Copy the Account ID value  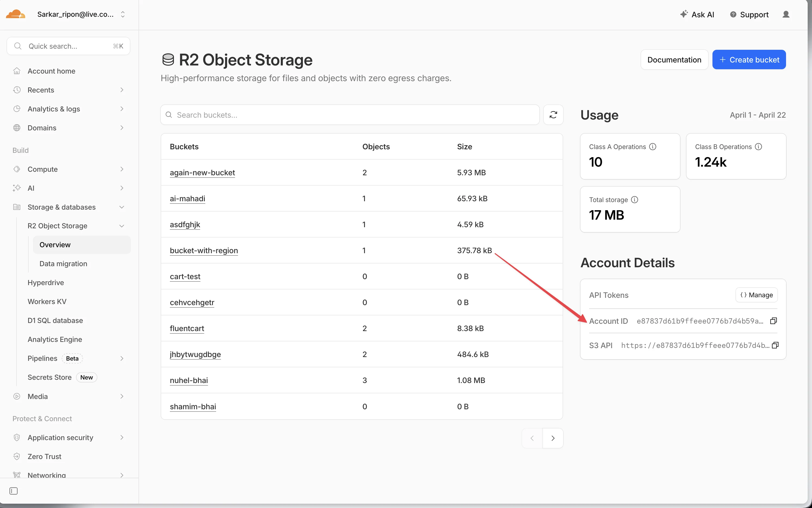(x=773, y=321)
